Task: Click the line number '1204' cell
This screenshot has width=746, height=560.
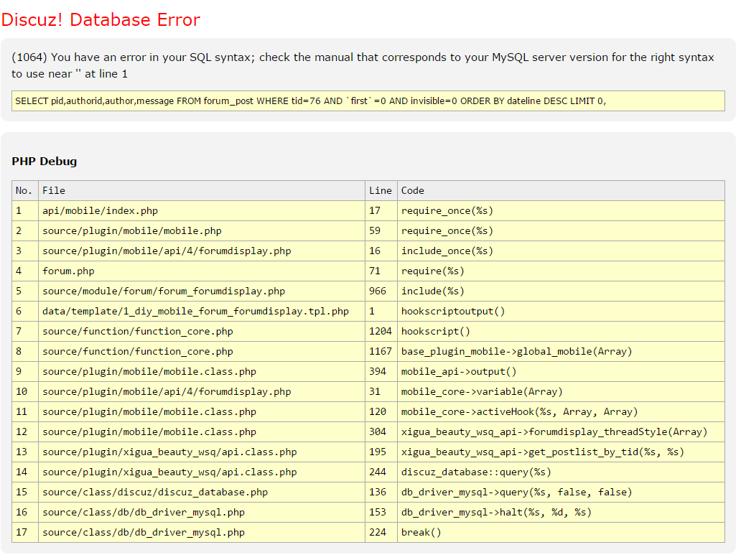Action: [x=381, y=331]
